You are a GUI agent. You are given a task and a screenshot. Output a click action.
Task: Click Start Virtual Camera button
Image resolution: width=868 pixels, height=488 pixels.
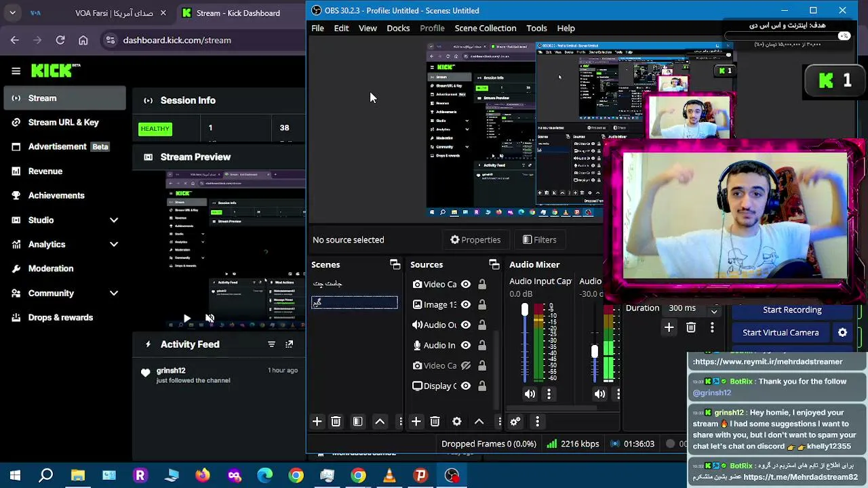781,333
